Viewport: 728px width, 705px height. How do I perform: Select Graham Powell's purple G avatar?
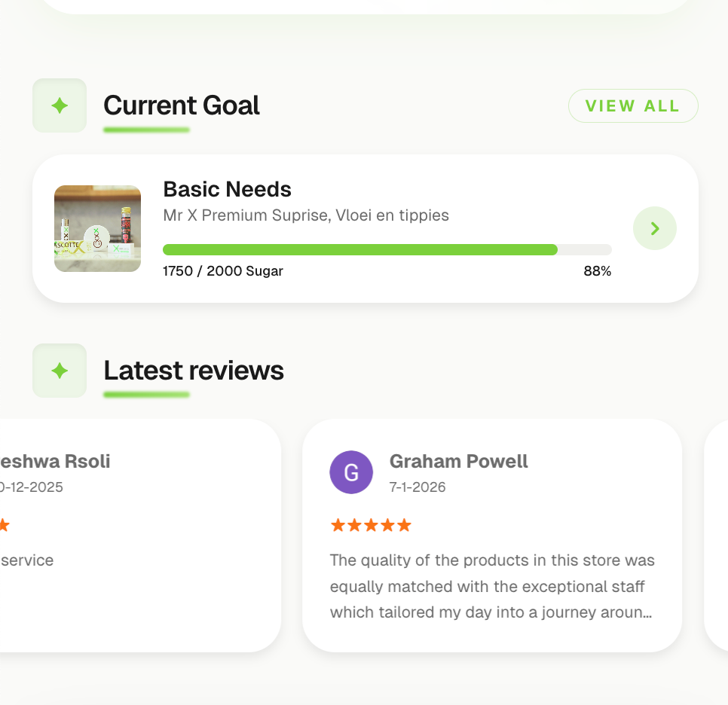pyautogui.click(x=351, y=472)
